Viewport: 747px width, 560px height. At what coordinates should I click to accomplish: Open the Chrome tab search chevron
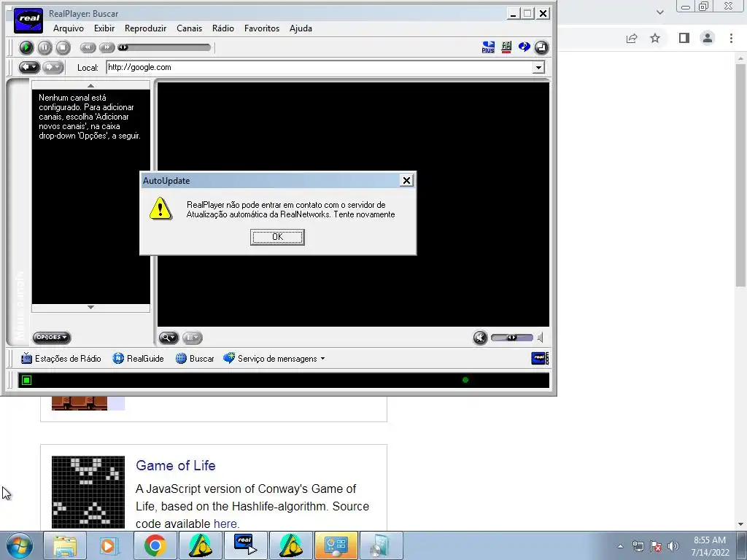(x=659, y=12)
